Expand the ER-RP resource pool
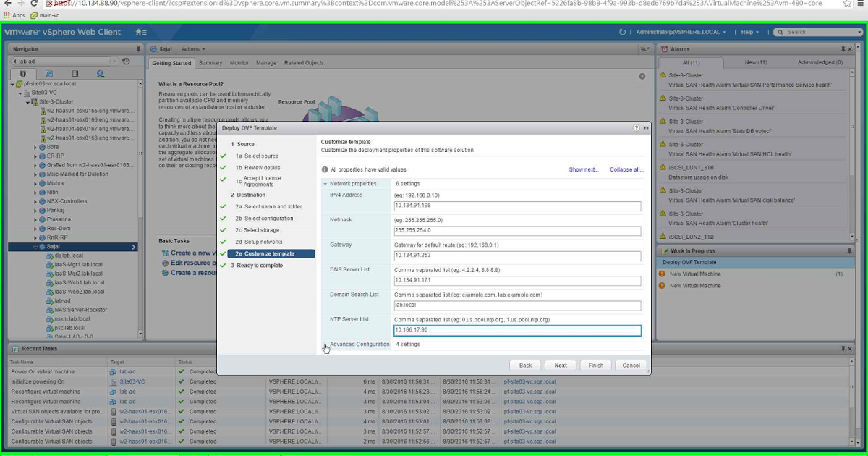868x456 pixels. (35, 156)
